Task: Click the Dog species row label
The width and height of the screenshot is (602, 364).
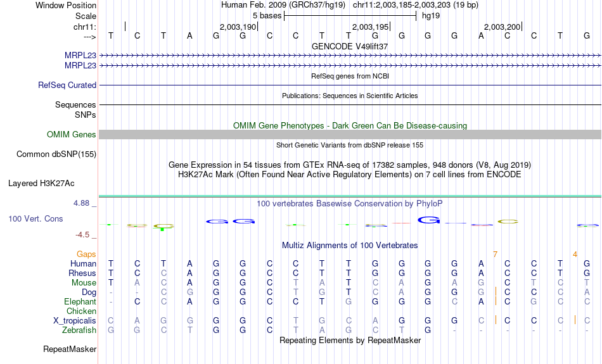Action: tap(89, 292)
